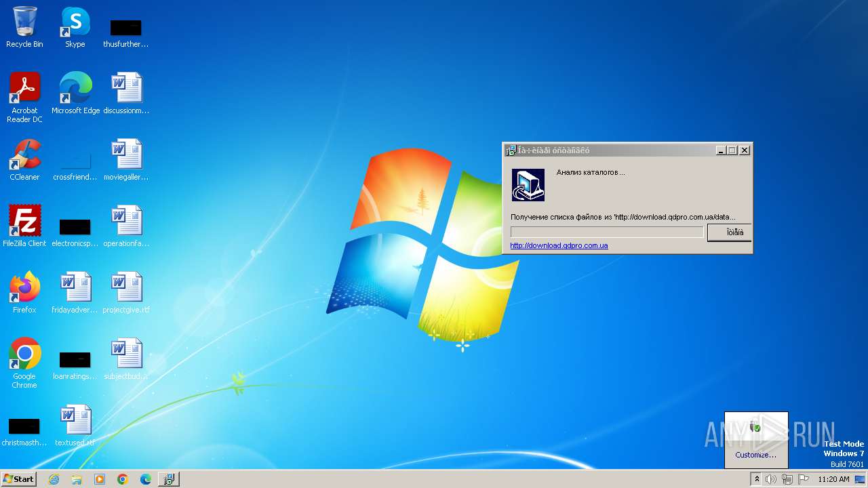Screen dimensions: 868x488
Task: Select the christmasth desktop file
Action: pos(24,432)
